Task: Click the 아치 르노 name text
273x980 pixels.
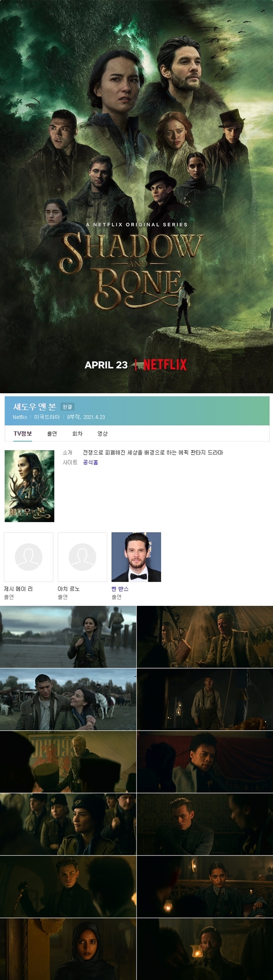Action: coord(69,589)
